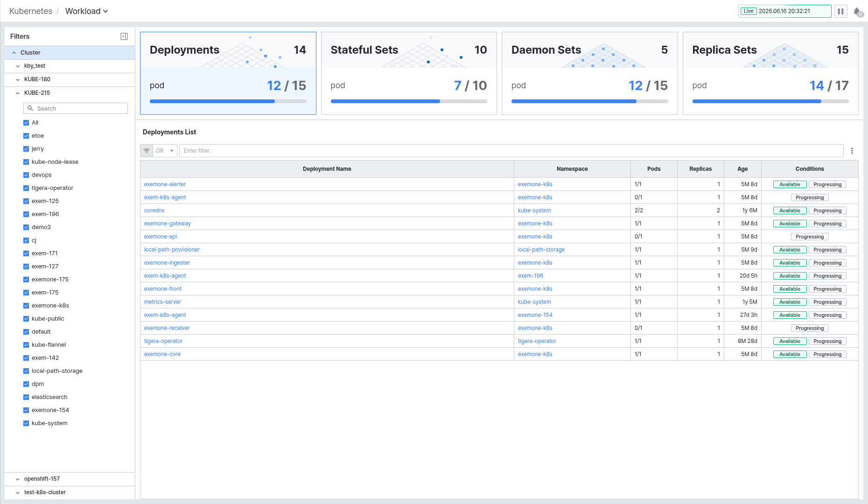Image resolution: width=868 pixels, height=504 pixels.
Task: Collapse the Cluster section chevron
Action: [x=14, y=53]
